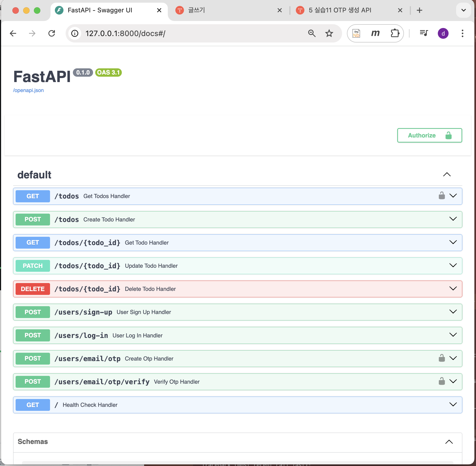Open the media control icon in toolbar

pyautogui.click(x=424, y=33)
